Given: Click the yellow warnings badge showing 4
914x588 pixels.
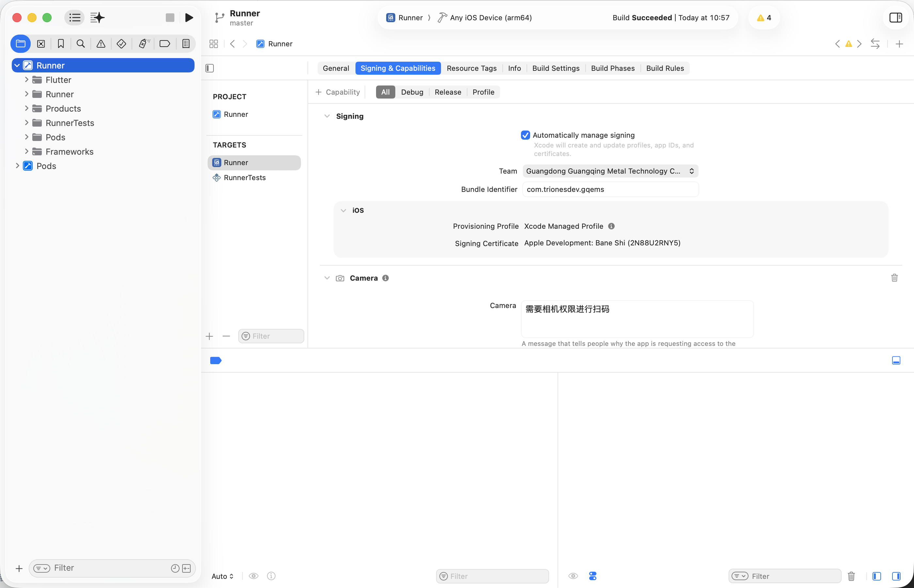Looking at the screenshot, I should (764, 18).
